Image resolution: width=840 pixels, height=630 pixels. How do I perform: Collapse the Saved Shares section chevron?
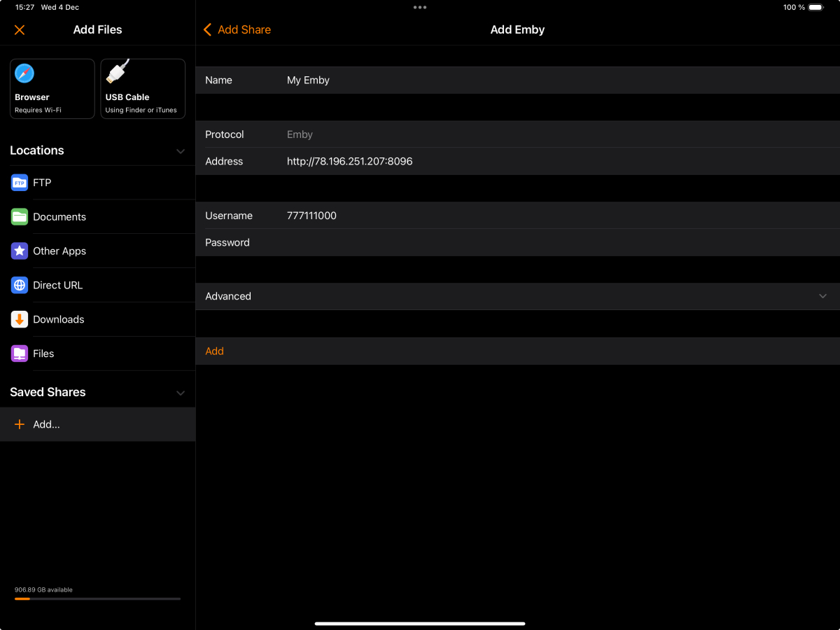(x=181, y=393)
